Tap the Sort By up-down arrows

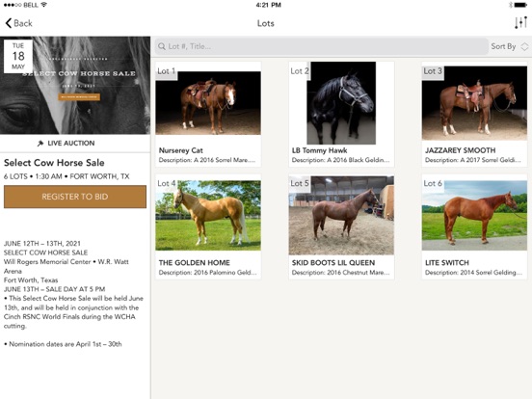[524, 46]
